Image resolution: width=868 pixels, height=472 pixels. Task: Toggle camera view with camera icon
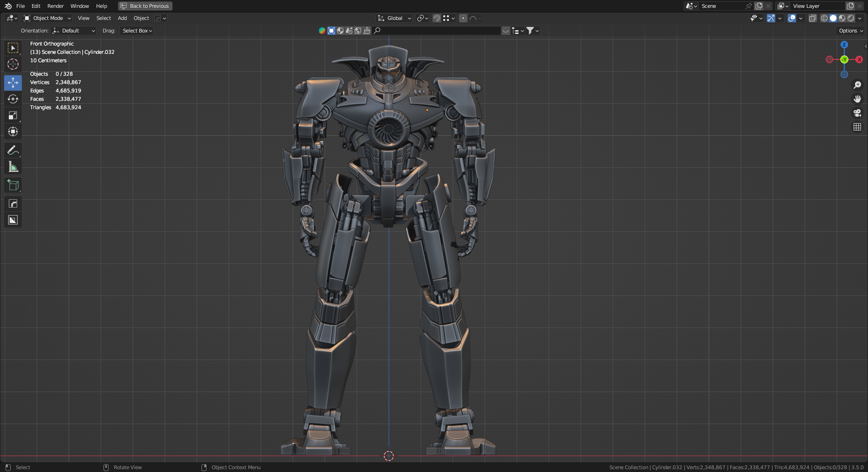pyautogui.click(x=857, y=113)
